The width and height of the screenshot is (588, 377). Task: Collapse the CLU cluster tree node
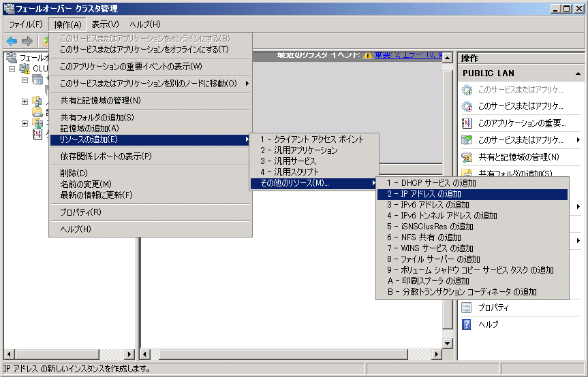pyautogui.click(x=12, y=69)
